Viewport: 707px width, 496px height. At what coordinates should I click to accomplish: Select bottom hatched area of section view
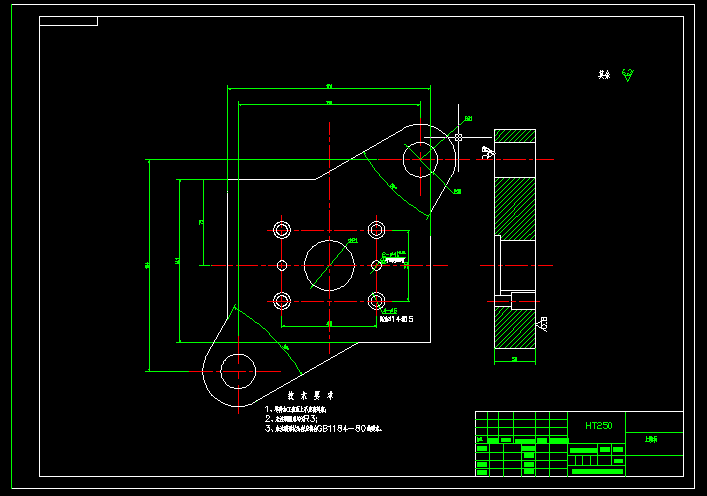click(x=515, y=328)
